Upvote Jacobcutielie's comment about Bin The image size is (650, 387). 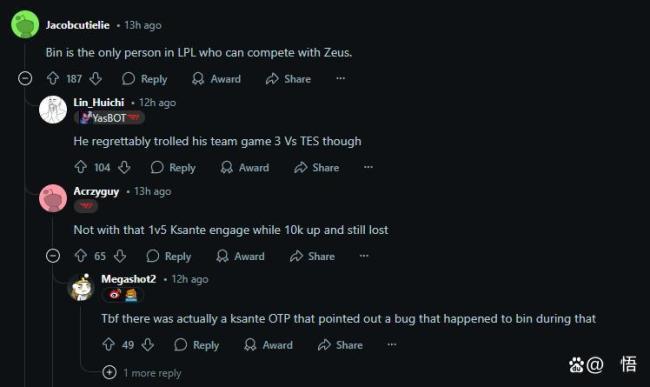tap(53, 78)
